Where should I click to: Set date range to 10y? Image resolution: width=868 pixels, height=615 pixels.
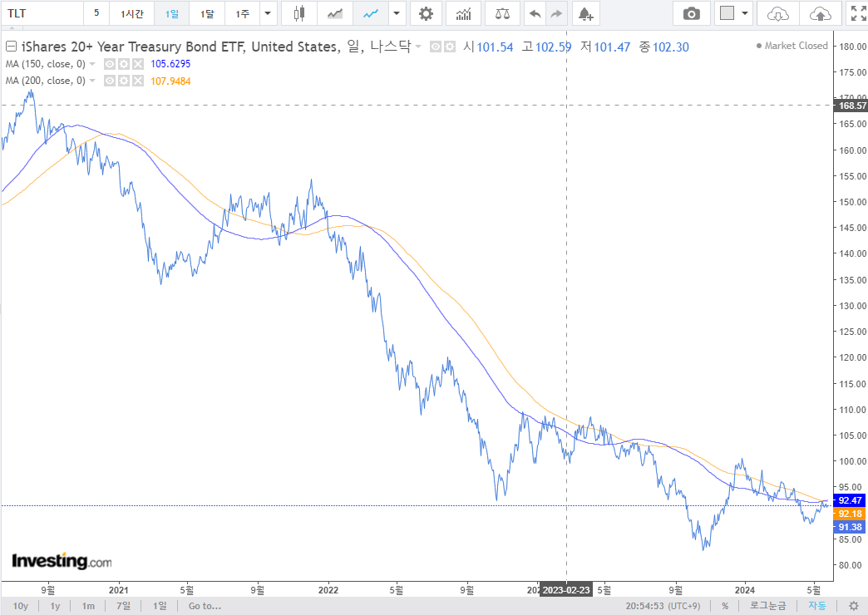click(21, 606)
